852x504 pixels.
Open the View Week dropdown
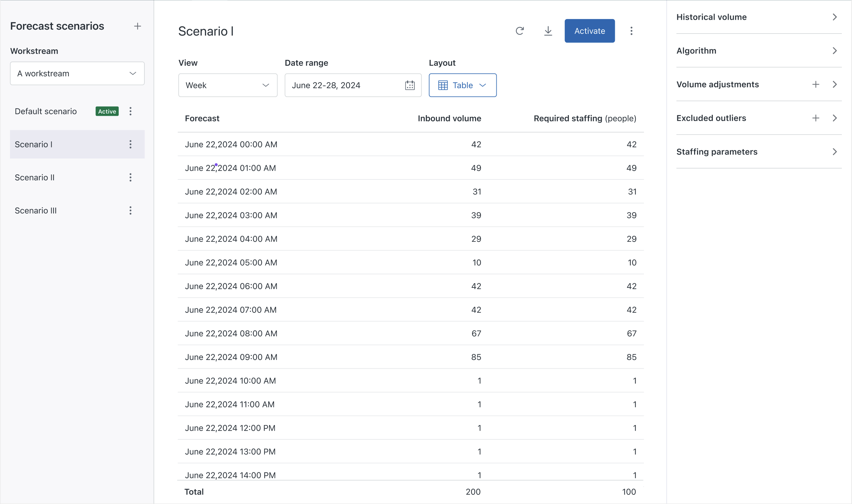(x=228, y=85)
